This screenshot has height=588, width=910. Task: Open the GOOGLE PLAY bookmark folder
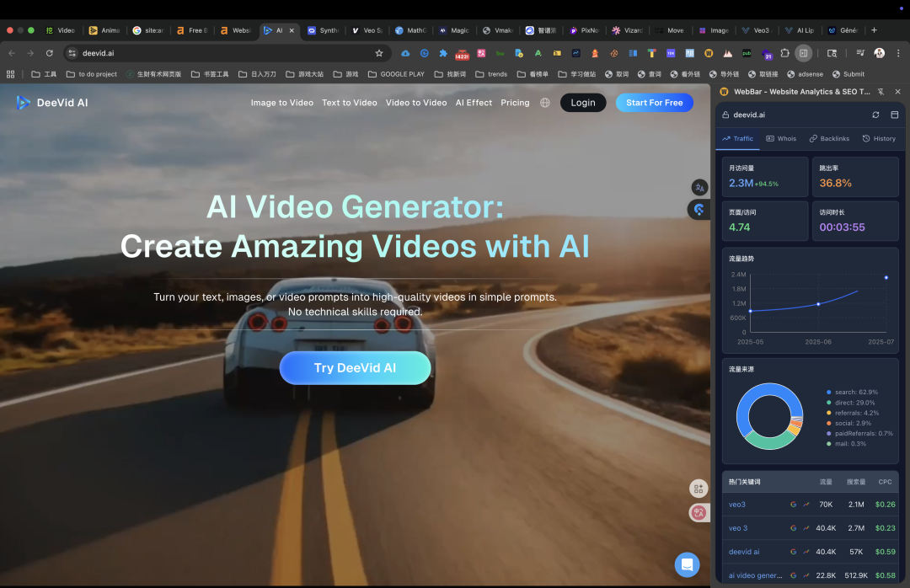[x=396, y=74]
